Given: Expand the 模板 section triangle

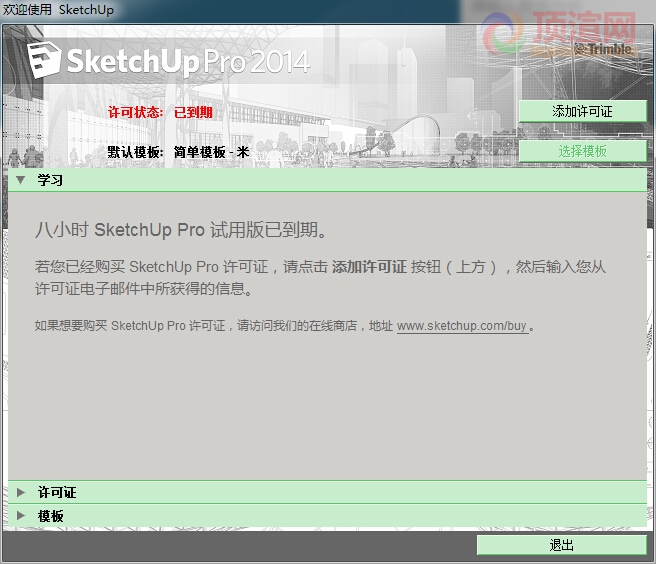Looking at the screenshot, I should (x=21, y=515).
